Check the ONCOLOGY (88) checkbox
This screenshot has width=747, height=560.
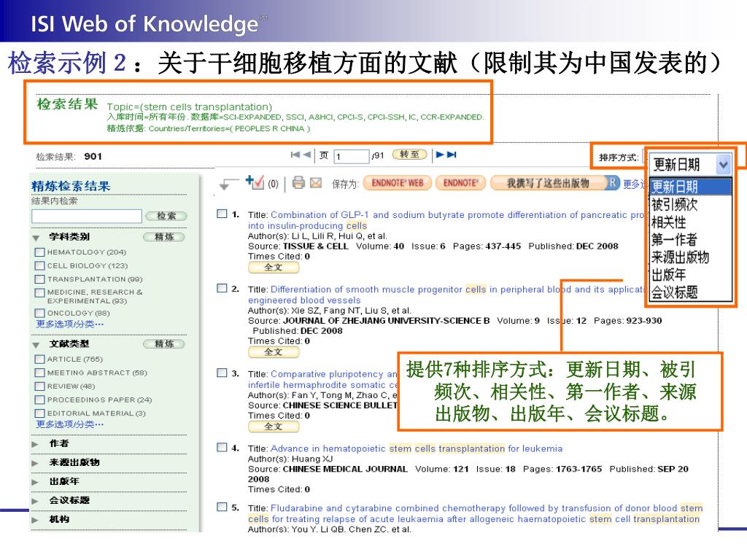pyautogui.click(x=39, y=313)
